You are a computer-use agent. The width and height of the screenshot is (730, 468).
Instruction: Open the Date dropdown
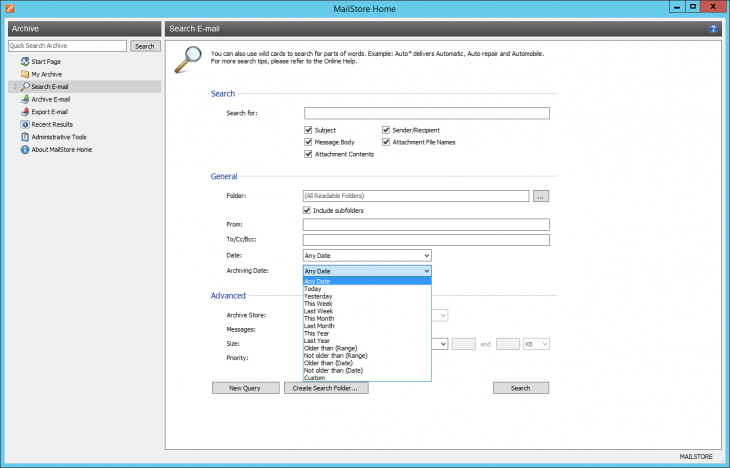367,256
